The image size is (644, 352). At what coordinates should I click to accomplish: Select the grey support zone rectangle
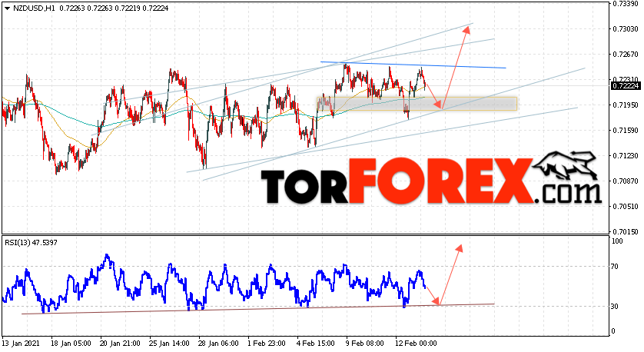coord(417,104)
